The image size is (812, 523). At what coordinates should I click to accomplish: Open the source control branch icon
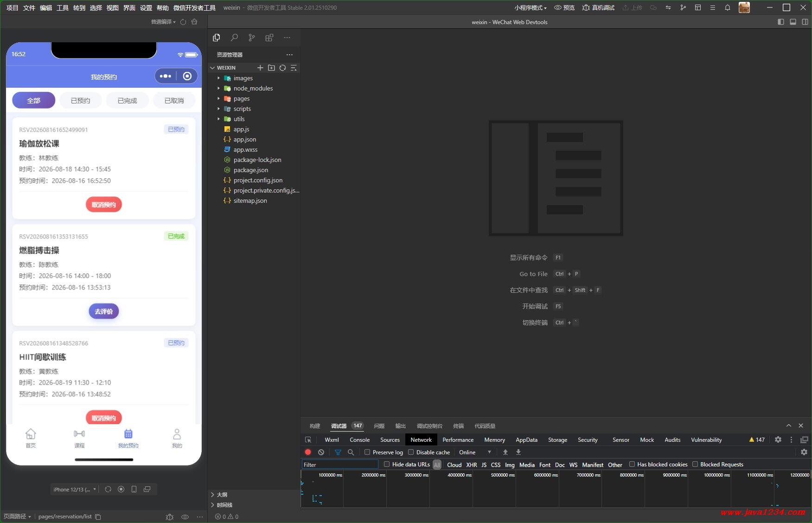(x=251, y=38)
